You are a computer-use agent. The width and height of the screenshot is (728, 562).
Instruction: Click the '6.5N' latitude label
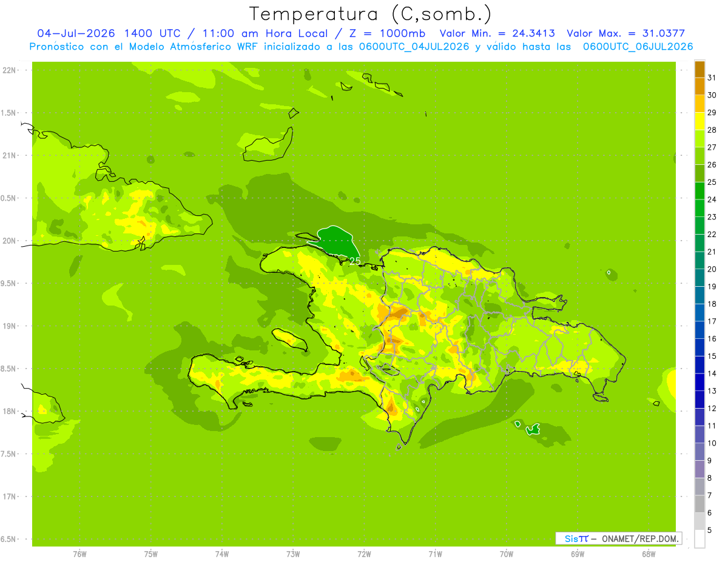pyautogui.click(x=8, y=539)
